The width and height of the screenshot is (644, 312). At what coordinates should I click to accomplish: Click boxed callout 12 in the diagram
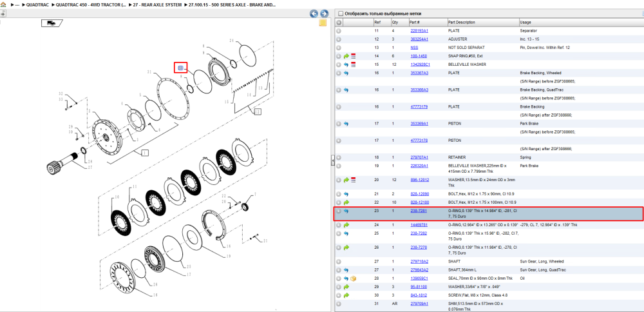[257, 112]
